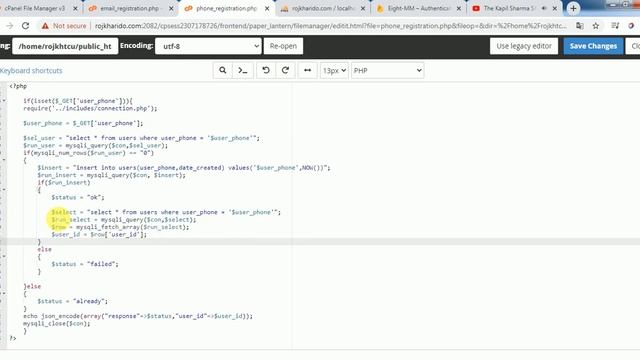
Task: Toggle line wrap with the arrows icon
Action: tap(307, 71)
